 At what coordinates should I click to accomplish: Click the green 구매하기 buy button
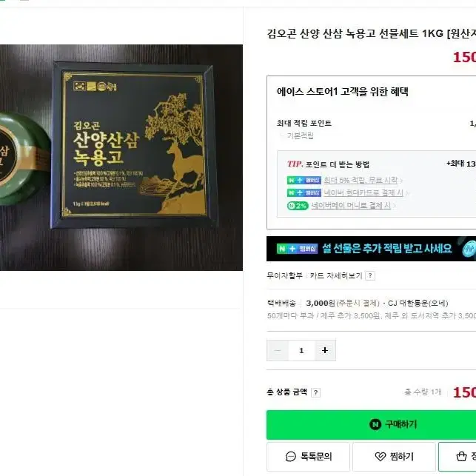click(371, 424)
